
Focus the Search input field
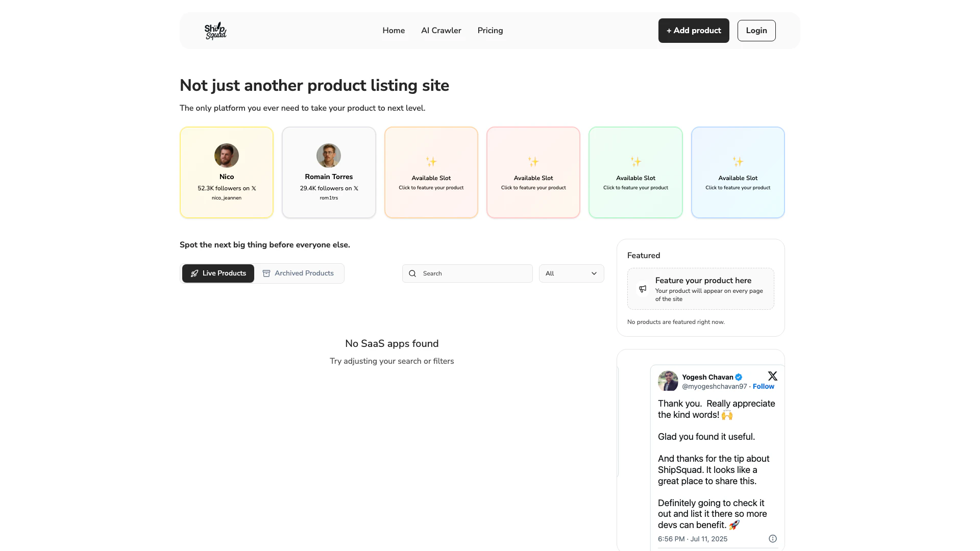click(475, 273)
